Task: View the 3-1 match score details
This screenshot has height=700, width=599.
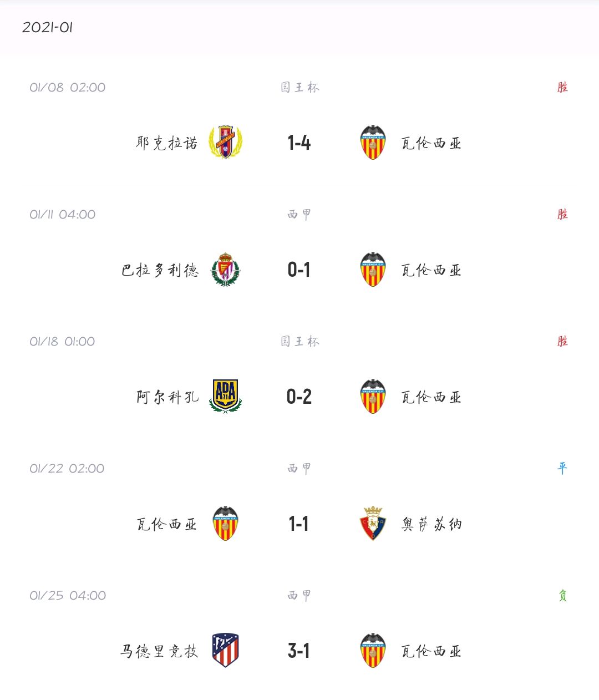Action: tap(299, 651)
